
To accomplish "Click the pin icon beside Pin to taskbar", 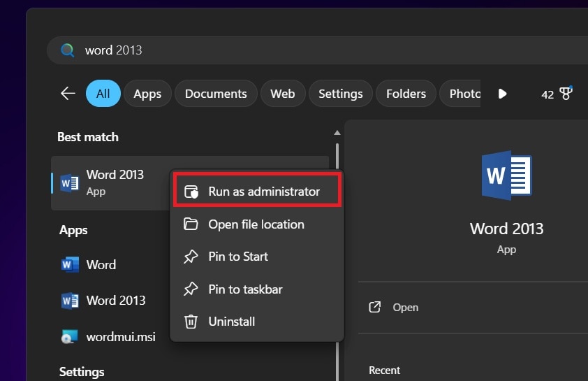I will coord(191,289).
